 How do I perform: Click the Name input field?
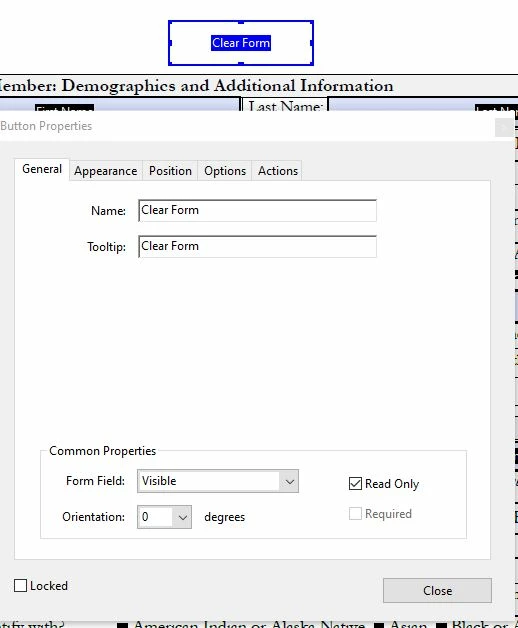coord(257,210)
